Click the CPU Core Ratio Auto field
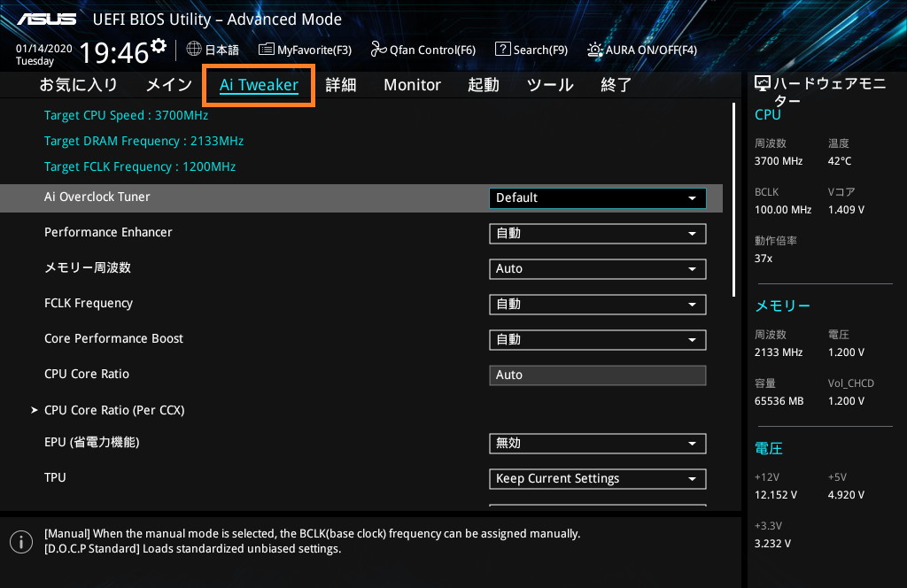This screenshot has height=588, width=907. point(598,375)
